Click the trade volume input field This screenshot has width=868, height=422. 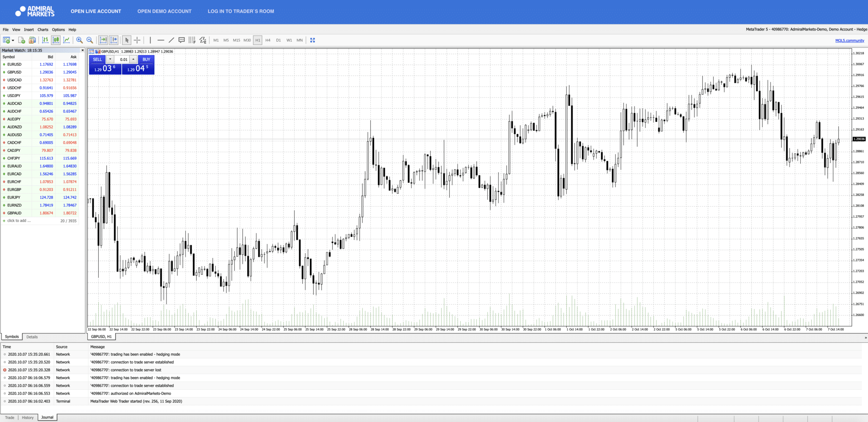point(122,59)
